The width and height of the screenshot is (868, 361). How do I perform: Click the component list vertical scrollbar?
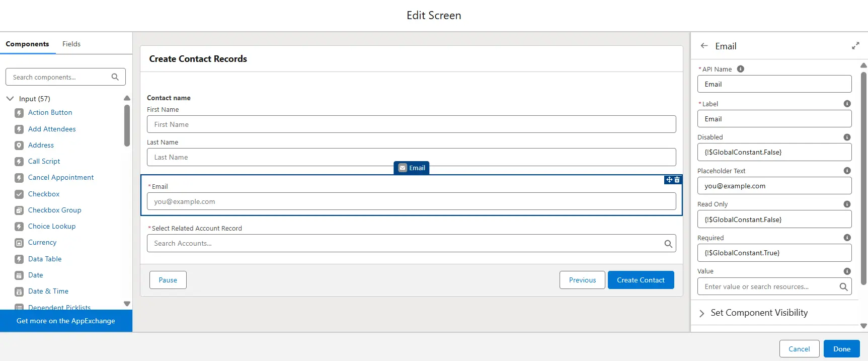(x=127, y=126)
